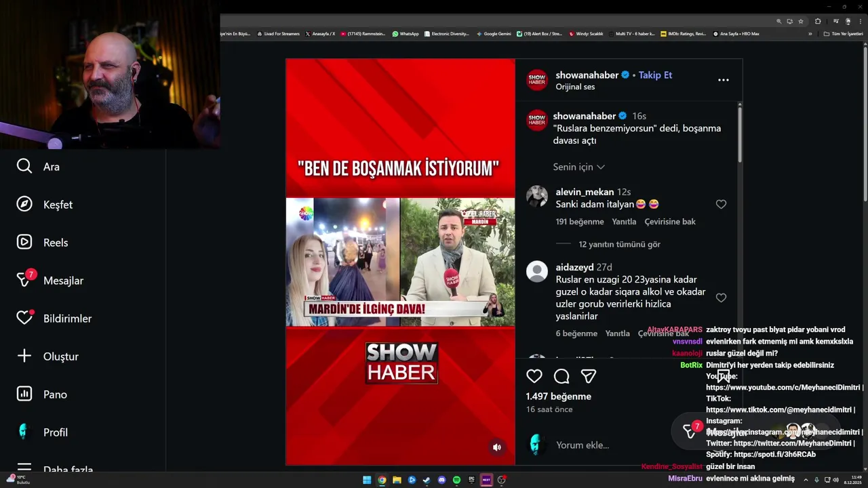The image size is (868, 488).
Task: Open the post's three-dot options menu
Action: click(x=724, y=80)
